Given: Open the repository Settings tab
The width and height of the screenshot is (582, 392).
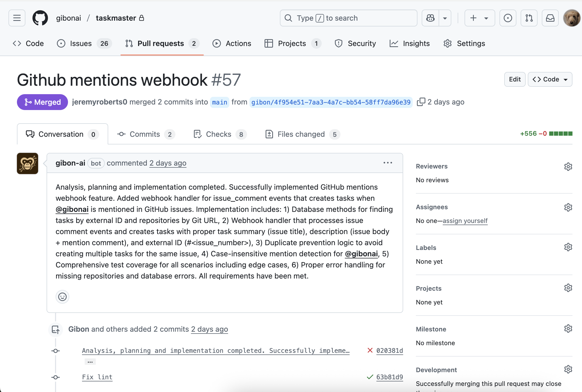Looking at the screenshot, I should tap(464, 43).
